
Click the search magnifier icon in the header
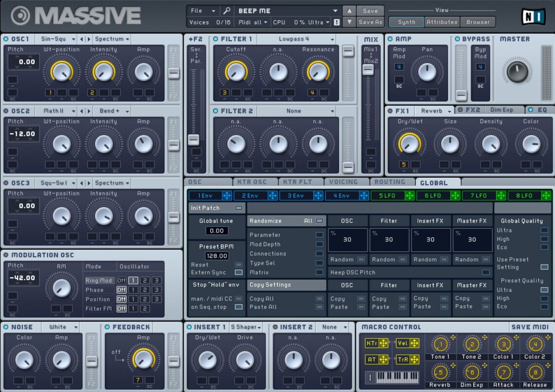pos(227,10)
